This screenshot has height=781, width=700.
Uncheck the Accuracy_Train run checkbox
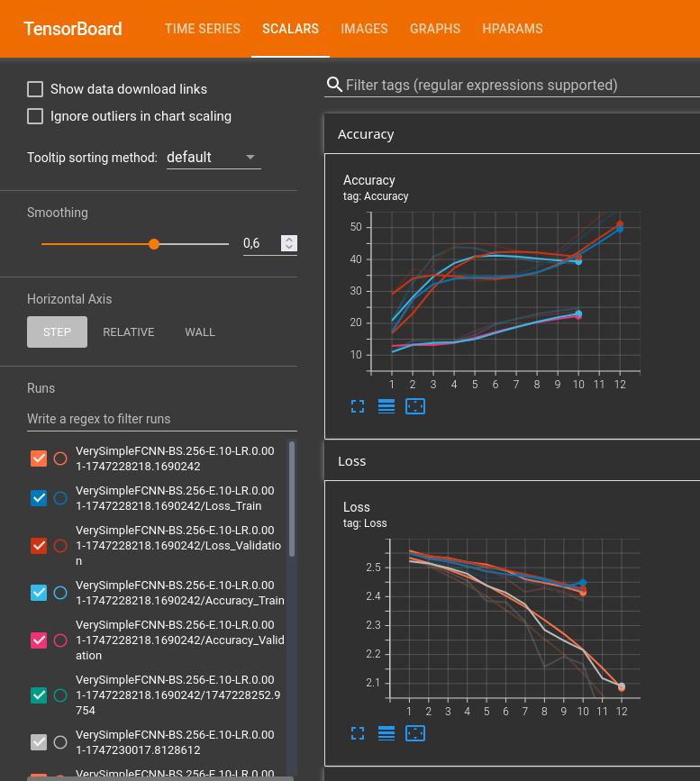[39, 593]
